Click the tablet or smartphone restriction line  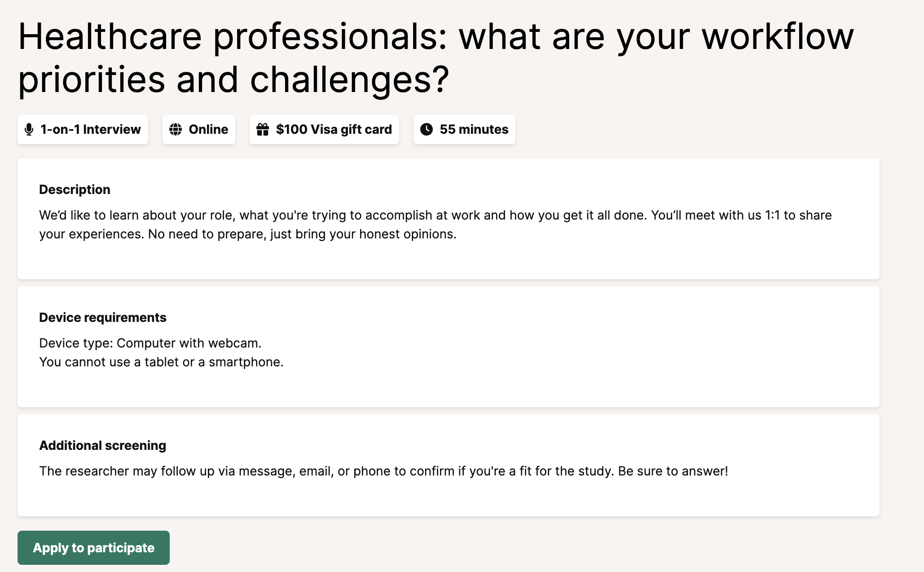(161, 362)
